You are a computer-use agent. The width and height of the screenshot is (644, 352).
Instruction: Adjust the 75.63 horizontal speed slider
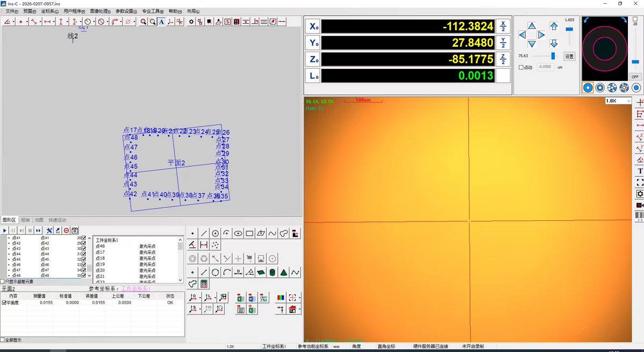552,55
